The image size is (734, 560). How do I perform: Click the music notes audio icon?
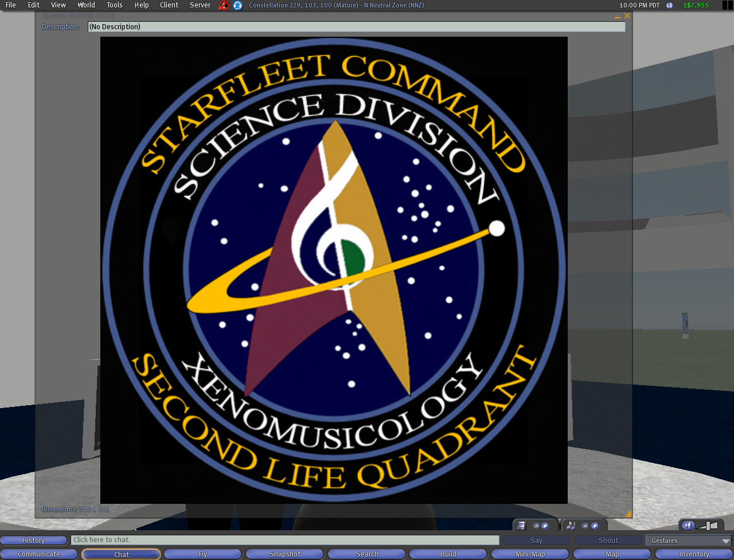(571, 526)
